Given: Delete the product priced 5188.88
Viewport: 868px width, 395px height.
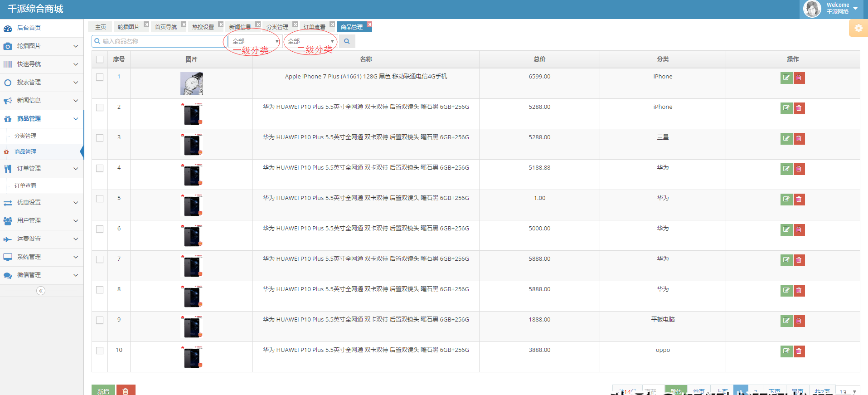Looking at the screenshot, I should [x=799, y=169].
